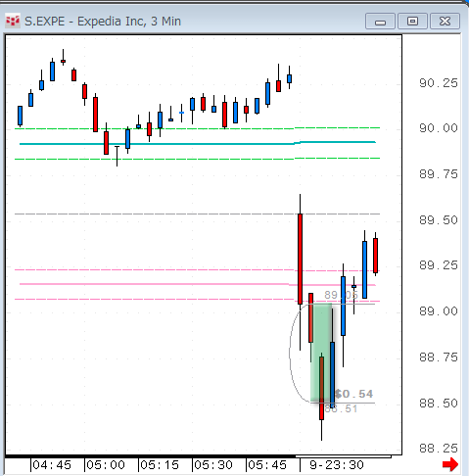This screenshot has width=469, height=476.
Task: Click the 90.00 price axis label
Action: [x=439, y=128]
